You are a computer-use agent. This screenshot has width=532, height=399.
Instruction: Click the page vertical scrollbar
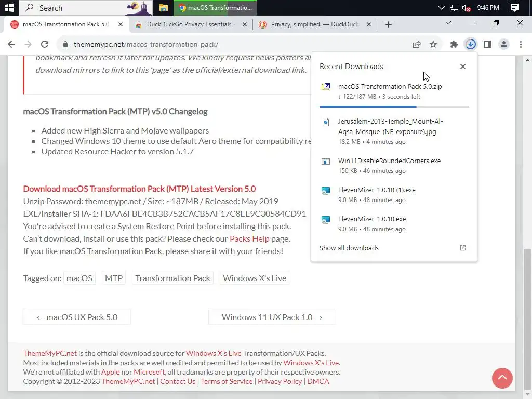coord(528,319)
